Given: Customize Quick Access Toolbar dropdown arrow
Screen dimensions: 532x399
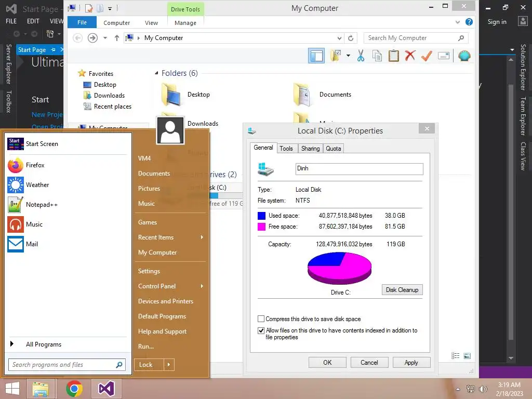Looking at the screenshot, I should point(110,8).
